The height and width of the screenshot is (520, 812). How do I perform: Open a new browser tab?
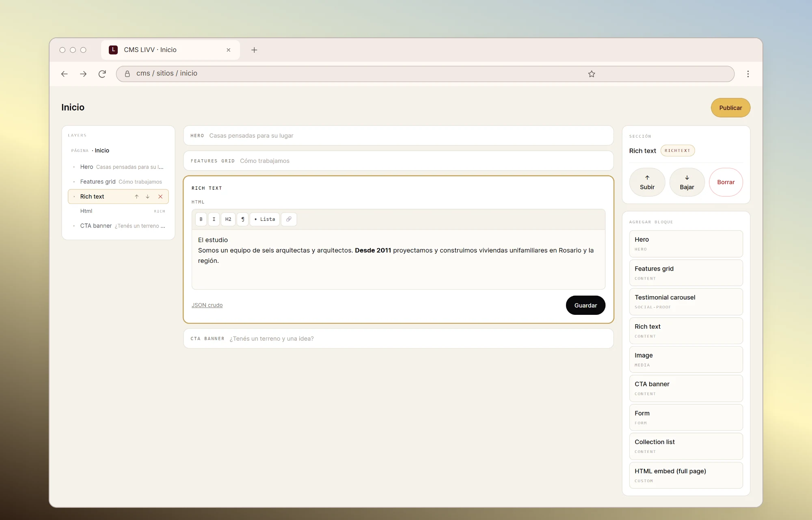coord(254,50)
